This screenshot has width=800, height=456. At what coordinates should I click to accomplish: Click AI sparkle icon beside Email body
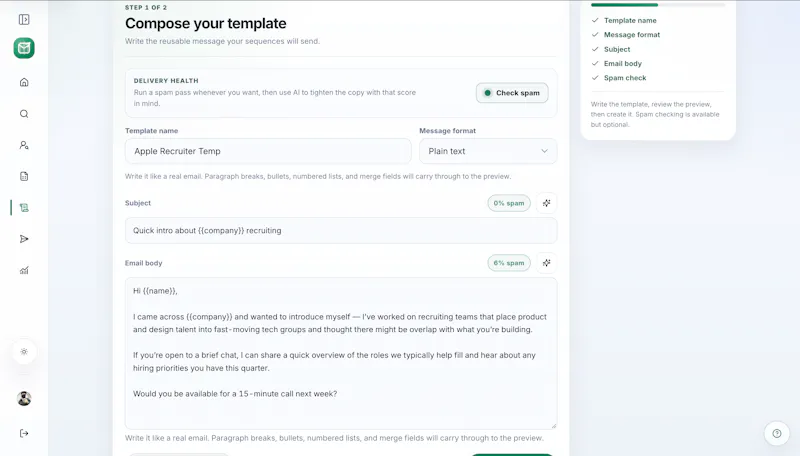[x=546, y=263]
